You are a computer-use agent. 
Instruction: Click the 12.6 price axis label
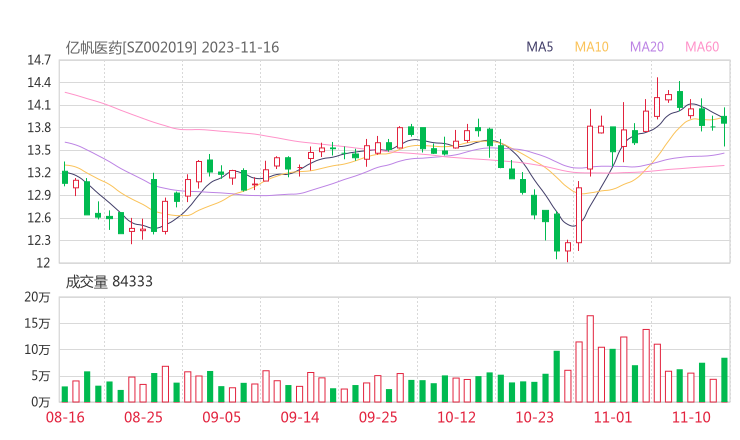(39, 218)
